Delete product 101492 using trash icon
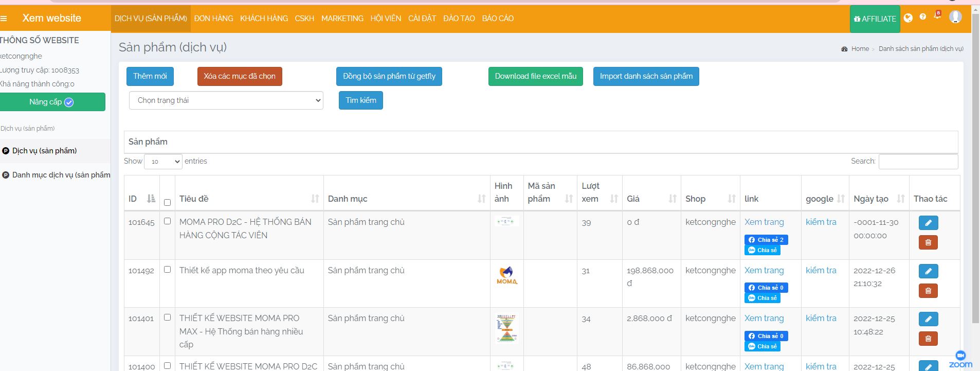Viewport: 980px width, 371px height. click(x=928, y=291)
